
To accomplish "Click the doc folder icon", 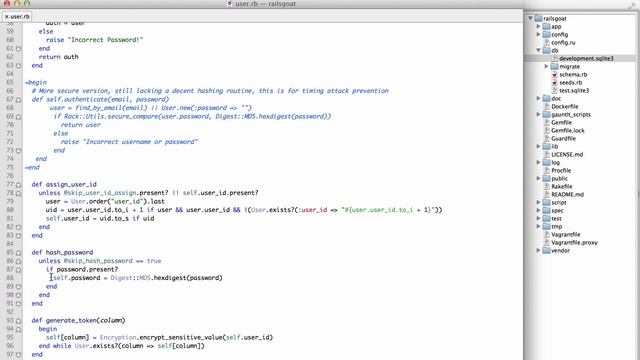I will (547, 98).
